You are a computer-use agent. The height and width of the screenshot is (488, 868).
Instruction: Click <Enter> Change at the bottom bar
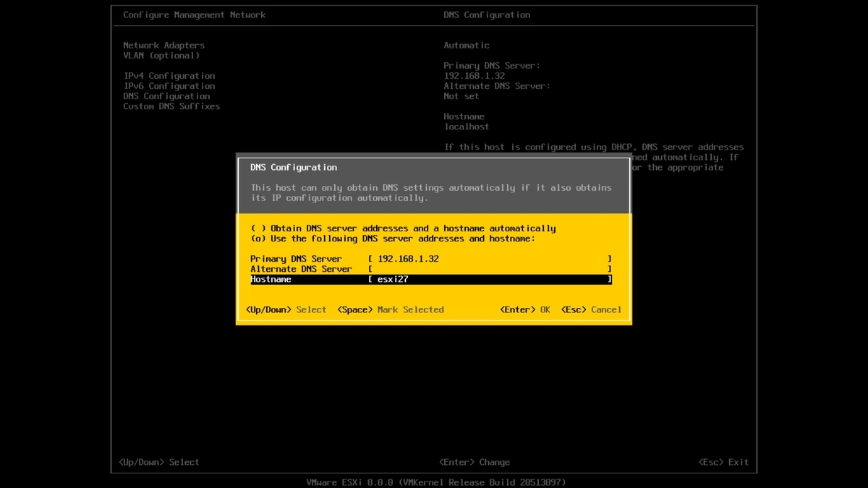pyautogui.click(x=475, y=462)
